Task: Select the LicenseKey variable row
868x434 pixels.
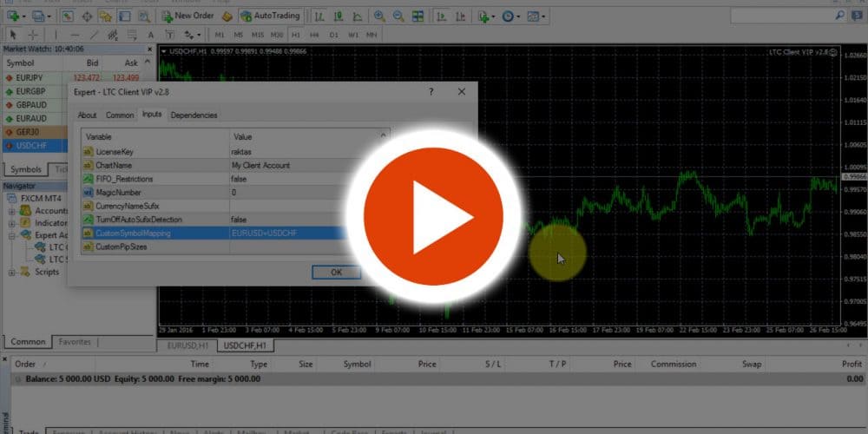Action: point(235,152)
